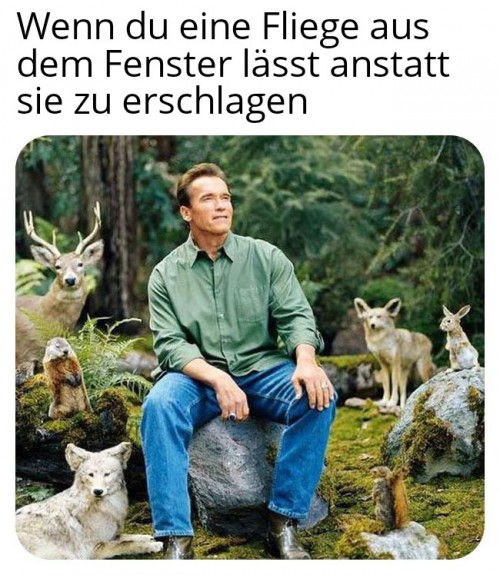500x575 pixels.
Task: Click the squirrel on the small rock
Action: 391,497
